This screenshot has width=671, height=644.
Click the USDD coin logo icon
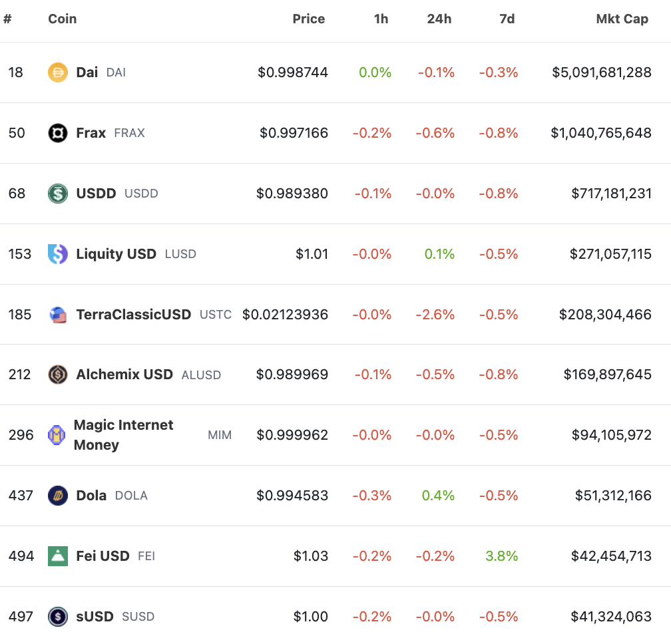tap(58, 194)
